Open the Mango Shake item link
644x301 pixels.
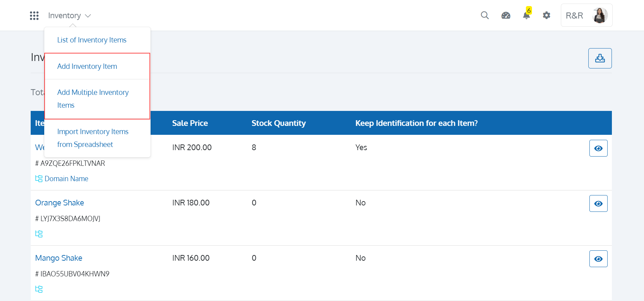click(x=59, y=258)
